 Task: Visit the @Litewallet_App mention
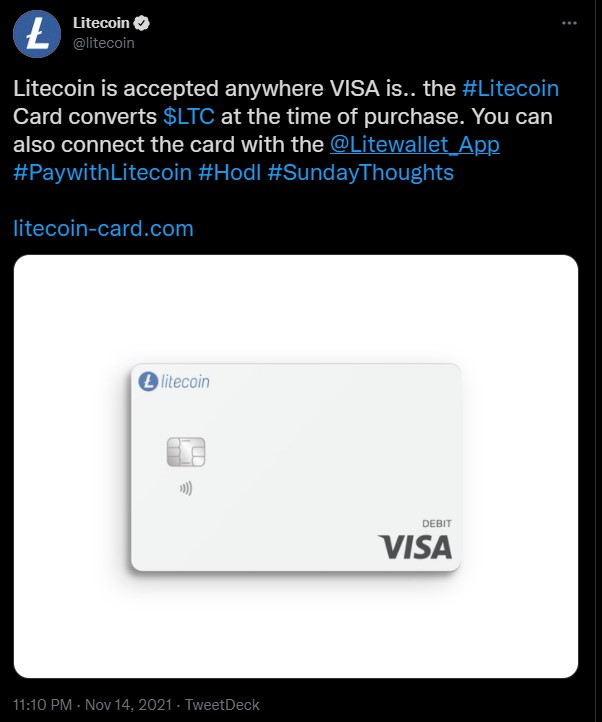pos(414,144)
